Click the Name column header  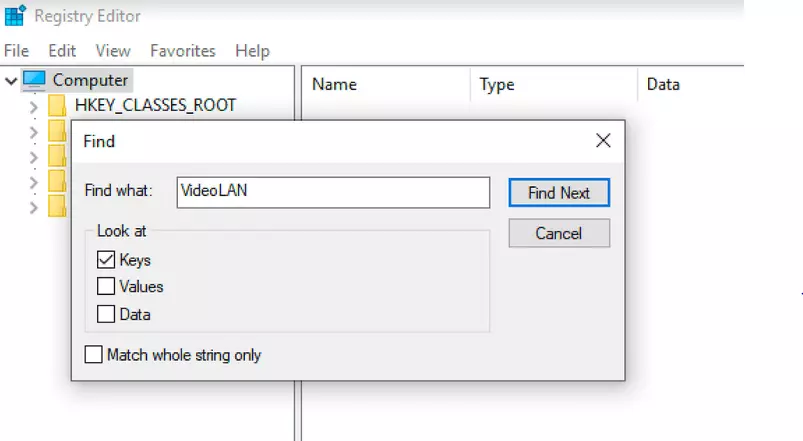tap(334, 85)
